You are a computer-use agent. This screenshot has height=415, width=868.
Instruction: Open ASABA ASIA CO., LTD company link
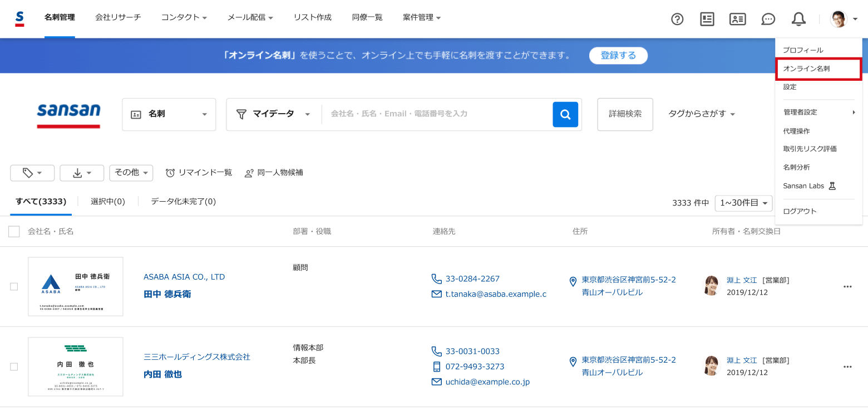tap(184, 277)
